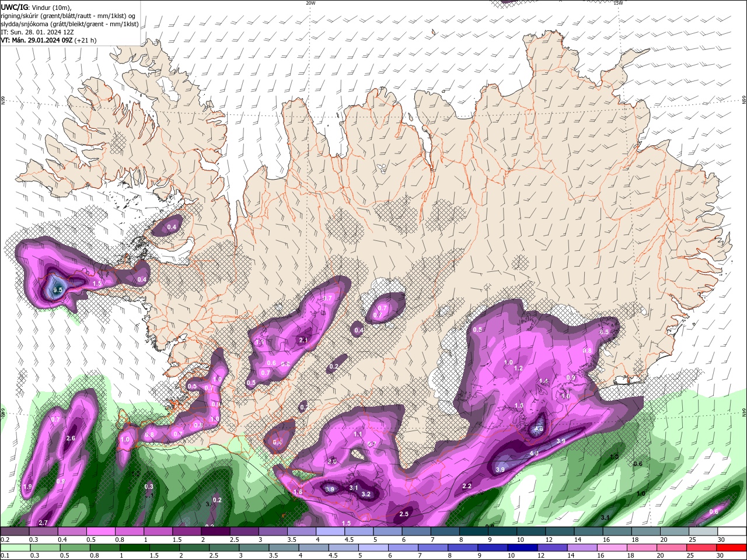The height and width of the screenshot is (560, 747).
Task: Click the 2.1 value on the map
Action: [303, 340]
